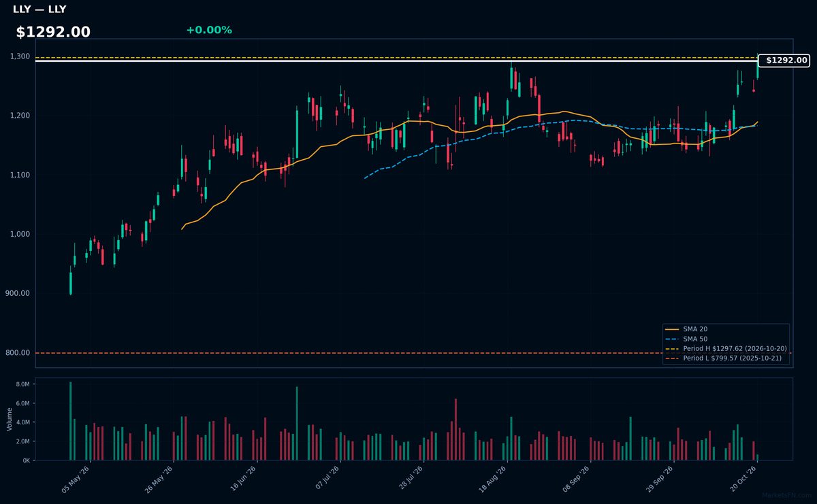
Task: Click the LLY — LLY chart title
Action: coord(39,10)
